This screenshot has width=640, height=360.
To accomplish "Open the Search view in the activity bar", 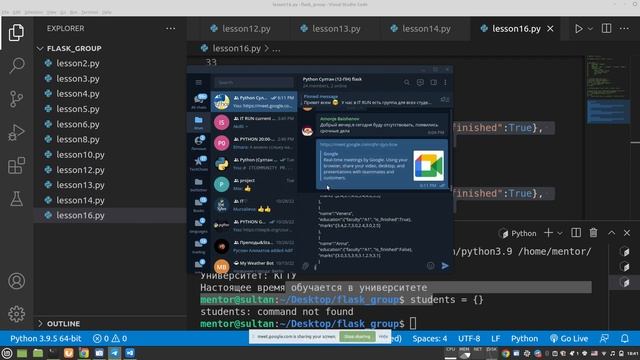I will [x=16, y=65].
